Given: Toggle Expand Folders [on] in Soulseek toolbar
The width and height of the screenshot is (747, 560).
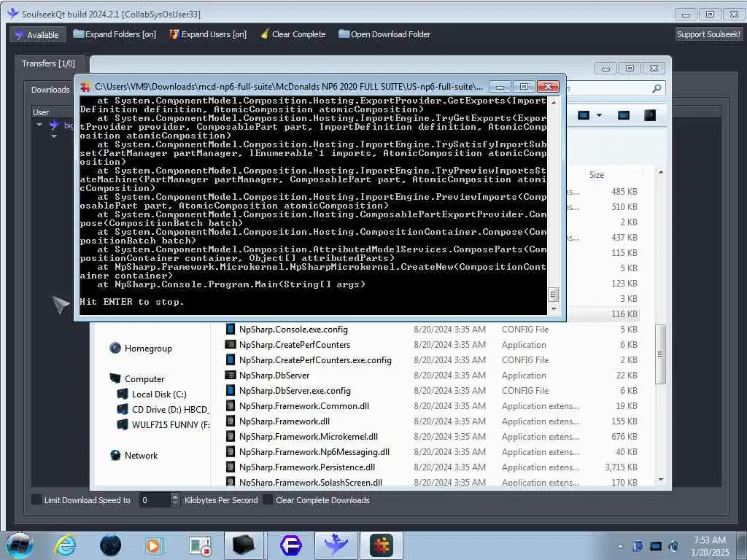Looking at the screenshot, I should pyautogui.click(x=115, y=34).
